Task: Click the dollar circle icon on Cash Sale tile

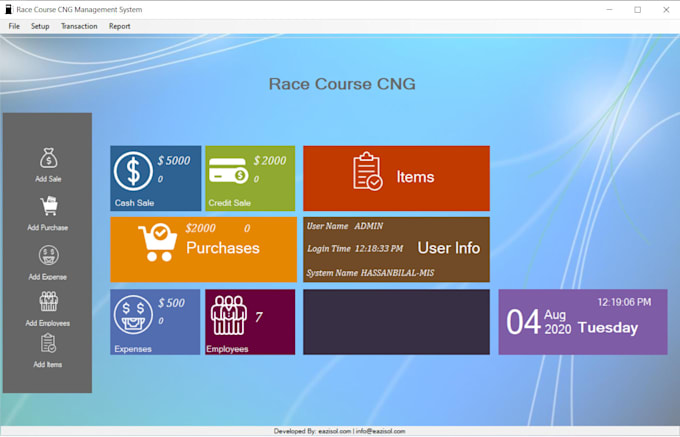Action: coord(133,171)
